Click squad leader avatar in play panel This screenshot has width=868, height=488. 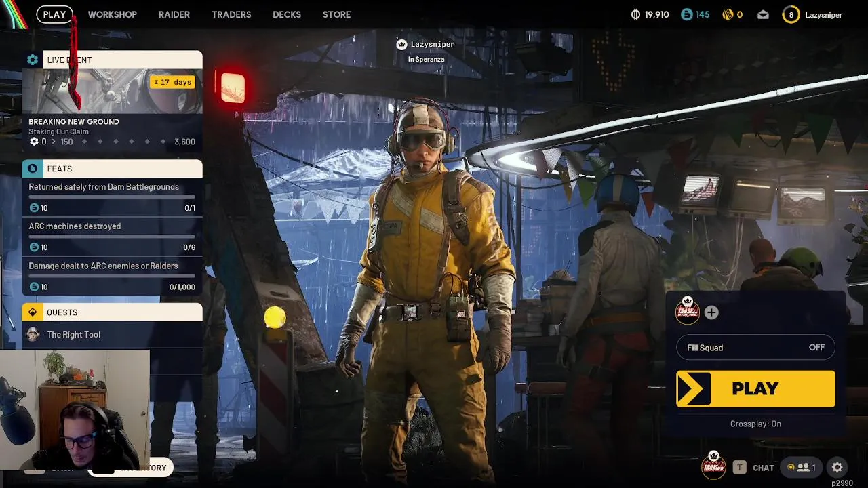point(688,310)
